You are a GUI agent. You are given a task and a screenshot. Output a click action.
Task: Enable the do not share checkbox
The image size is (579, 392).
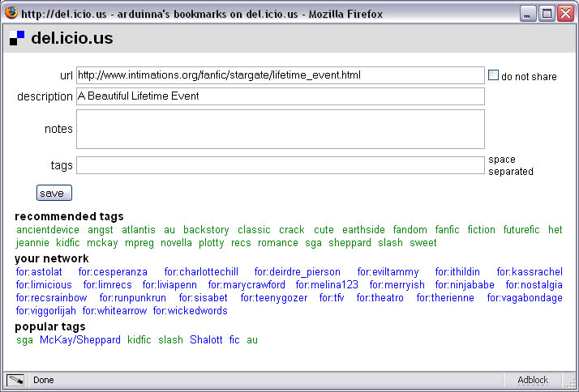(493, 75)
